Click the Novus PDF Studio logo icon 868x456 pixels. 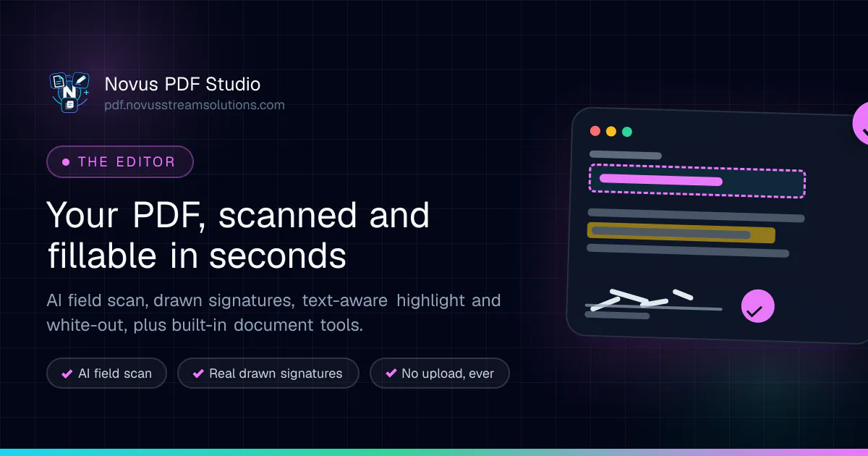pos(69,92)
